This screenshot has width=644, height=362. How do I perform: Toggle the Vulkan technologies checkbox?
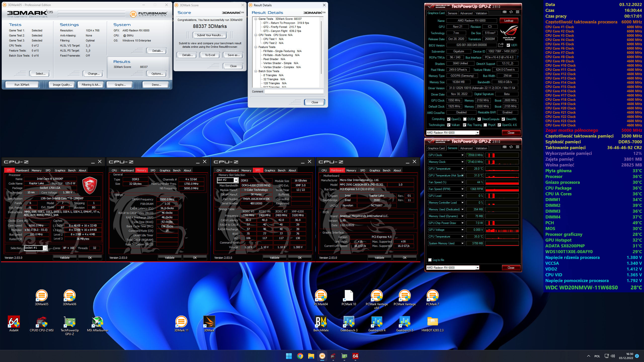pyautogui.click(x=449, y=125)
